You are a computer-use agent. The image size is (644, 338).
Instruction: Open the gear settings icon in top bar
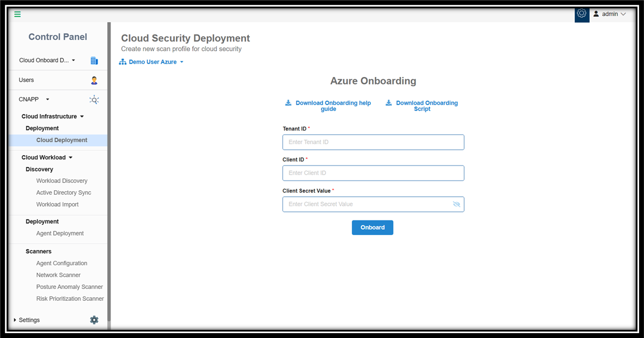pos(581,13)
